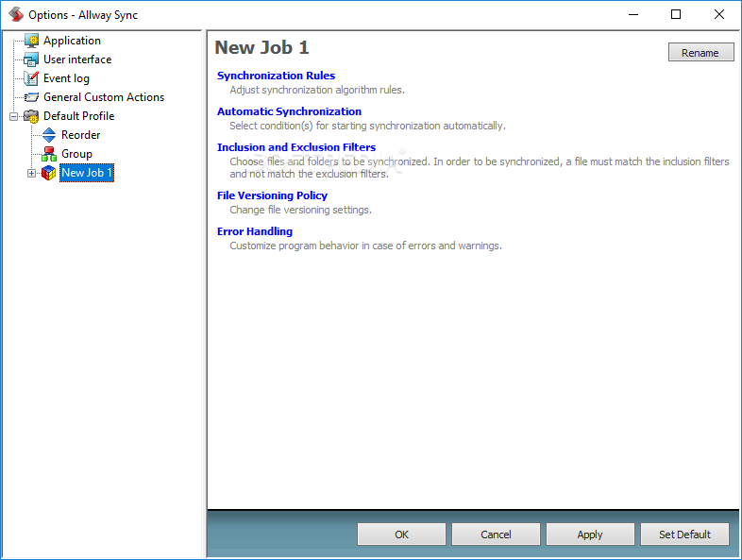Select the Default Profile tree item

(79, 116)
